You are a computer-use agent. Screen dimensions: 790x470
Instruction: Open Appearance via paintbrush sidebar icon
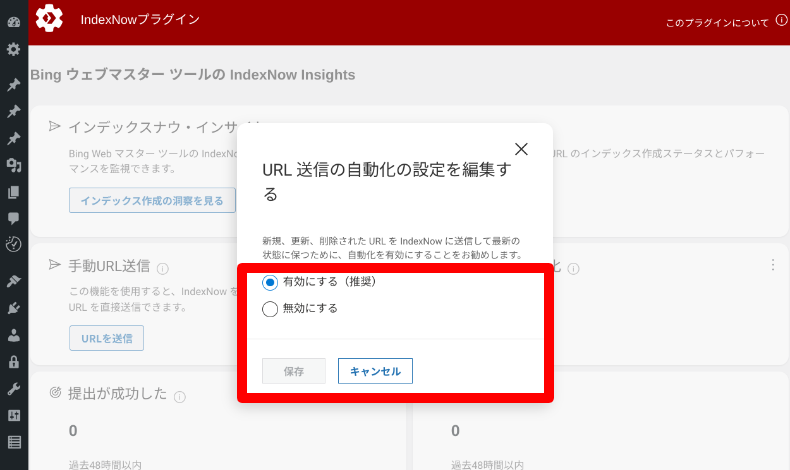pos(14,281)
